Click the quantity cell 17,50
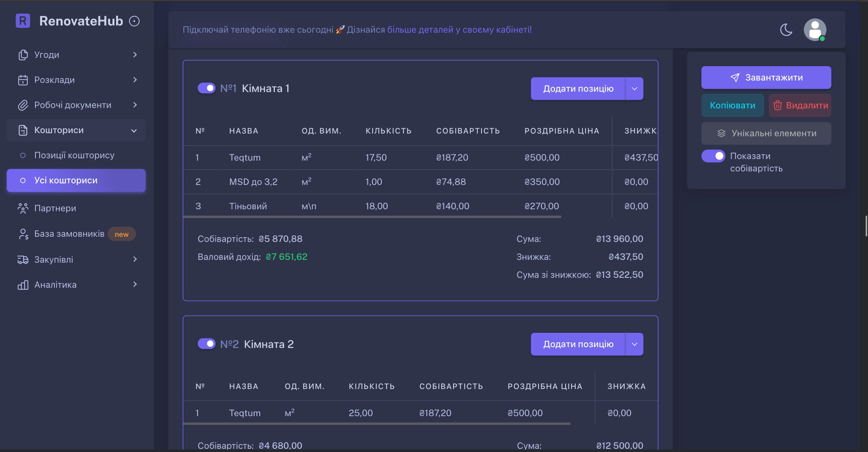The height and width of the screenshot is (452, 868). pos(376,157)
